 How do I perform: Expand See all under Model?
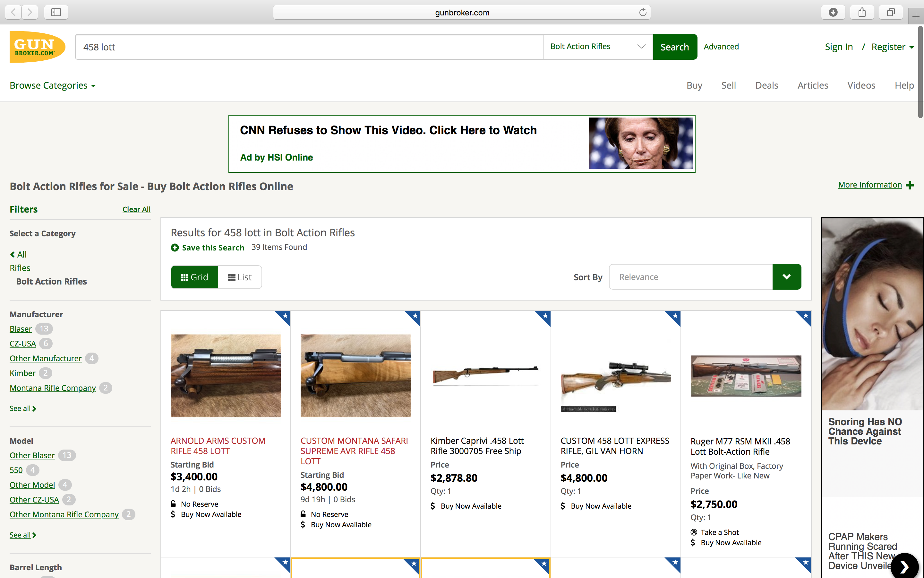(23, 535)
